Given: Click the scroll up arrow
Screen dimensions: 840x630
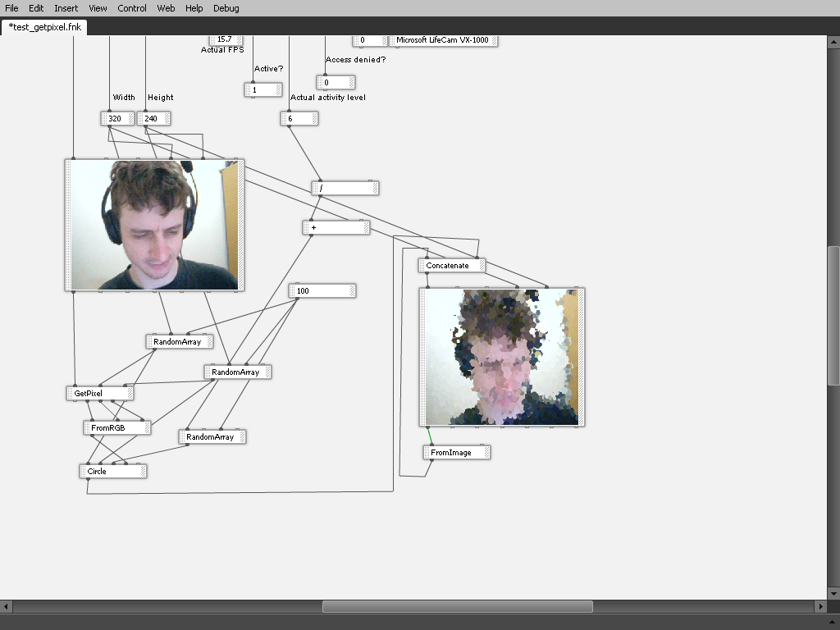Looking at the screenshot, I should [833, 41].
